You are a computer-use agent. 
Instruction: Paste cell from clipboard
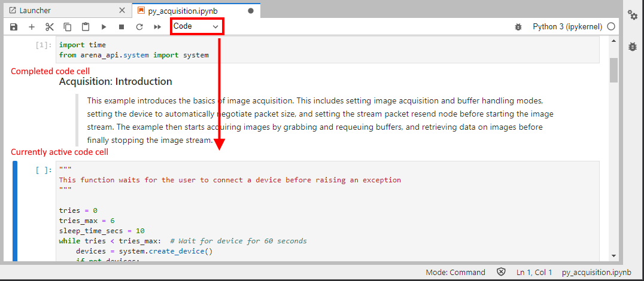point(86,27)
